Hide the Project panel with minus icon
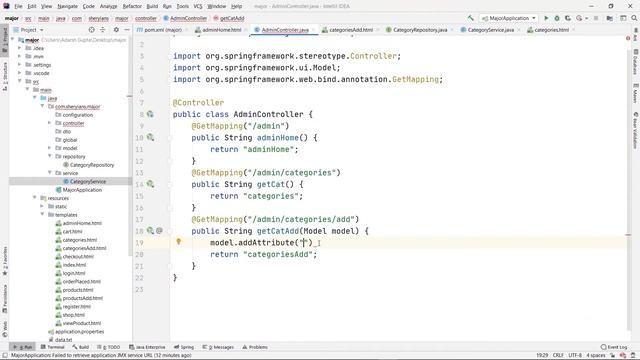This screenshot has height=360, width=640. (127, 30)
